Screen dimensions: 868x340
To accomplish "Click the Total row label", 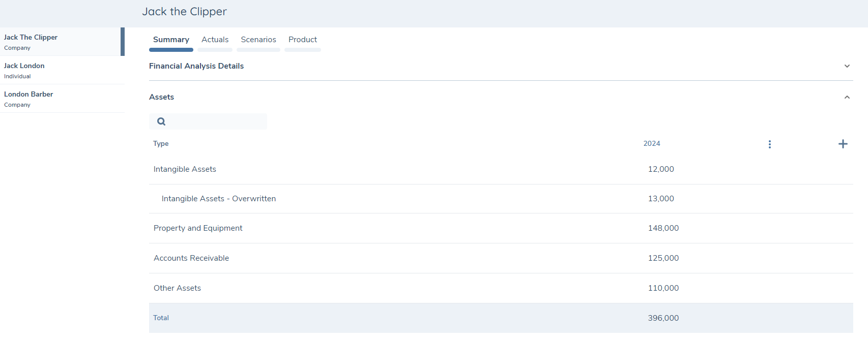I will click(161, 318).
